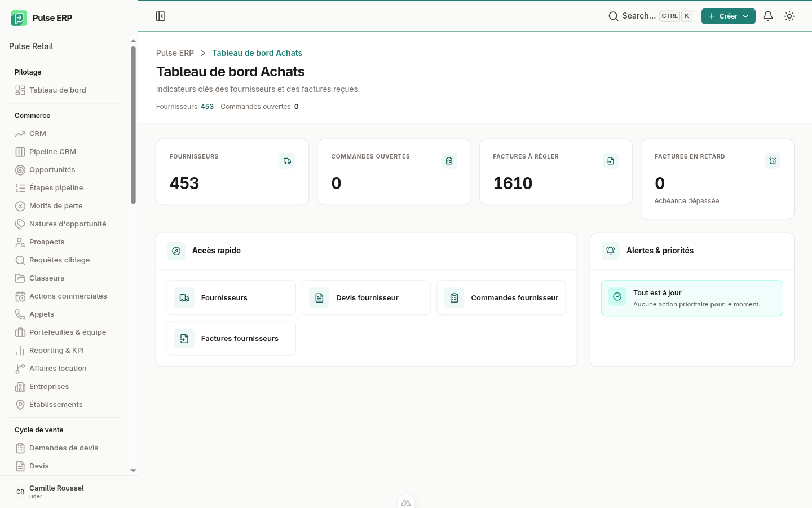Click the Commandes ouvertes 0 header stat
Viewport: 812px width, 508px height.
tap(259, 107)
